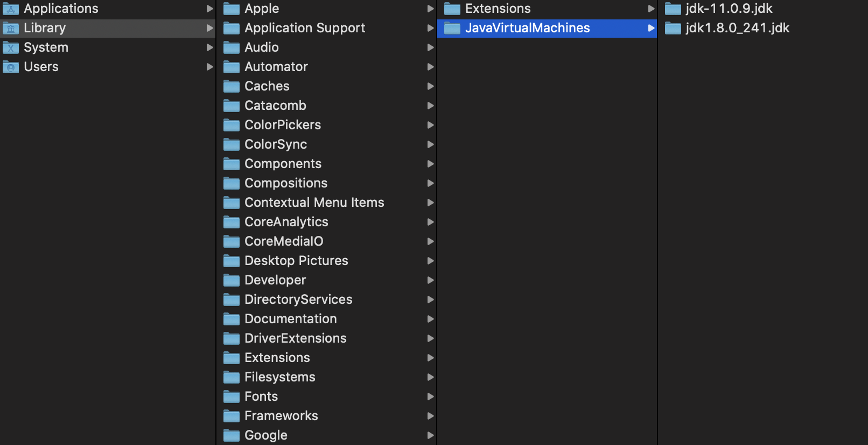Expand the JavaVirtualMachines disclosure arrow
This screenshot has width=868, height=445.
pyautogui.click(x=651, y=28)
